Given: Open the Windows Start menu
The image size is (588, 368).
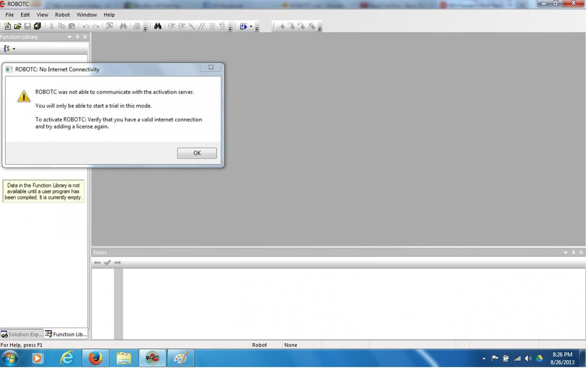Looking at the screenshot, I should pyautogui.click(x=10, y=358).
